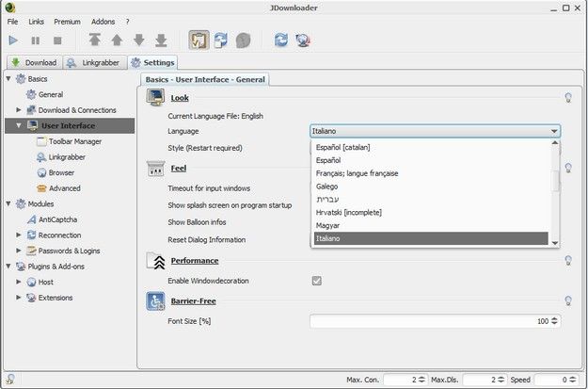This screenshot has width=588, height=389.
Task: Expand the Reconnection node
Action: click(x=19, y=235)
